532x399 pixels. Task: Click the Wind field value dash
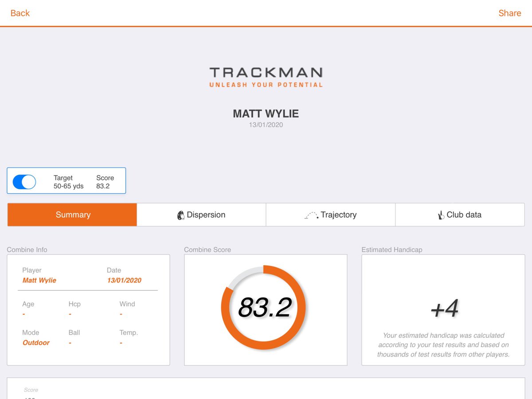121,314
